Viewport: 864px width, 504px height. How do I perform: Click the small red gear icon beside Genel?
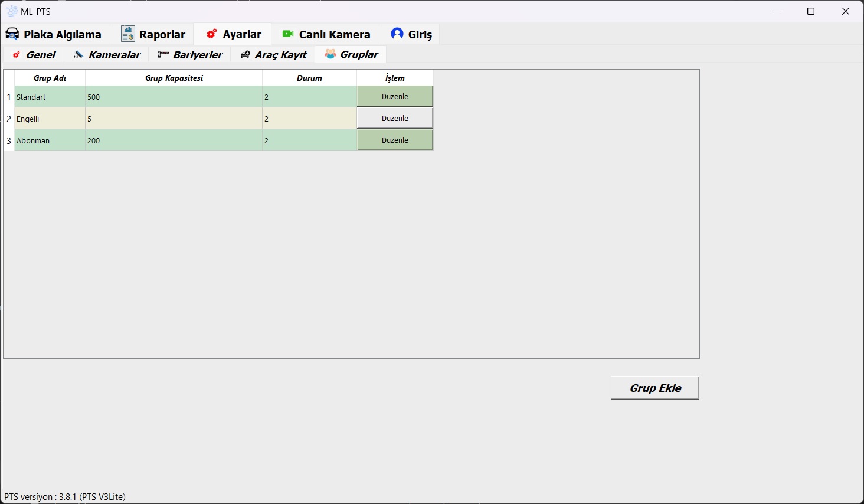tap(17, 54)
